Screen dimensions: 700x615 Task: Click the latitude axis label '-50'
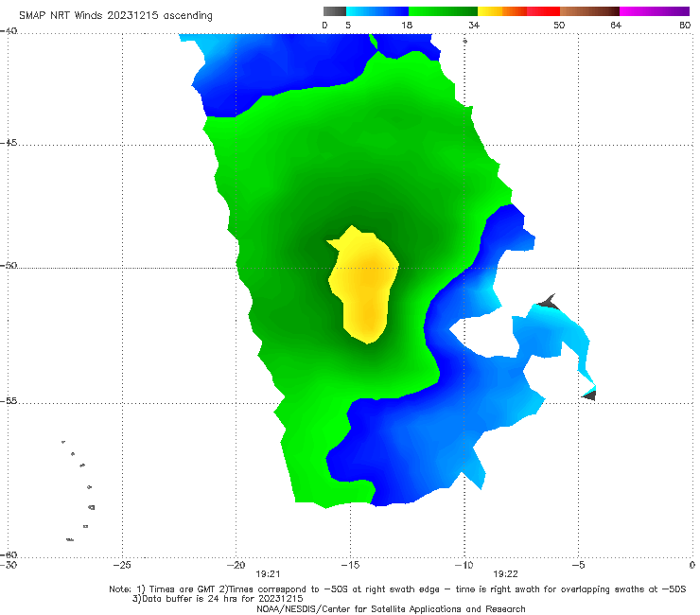[9, 266]
